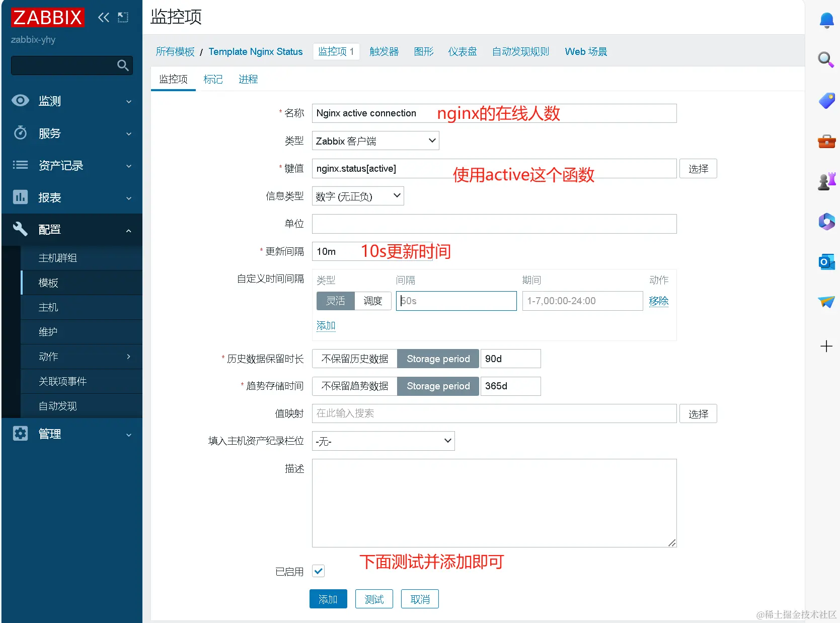This screenshot has height=623, width=840.
Task: Click the 测试 button
Action: (x=374, y=599)
